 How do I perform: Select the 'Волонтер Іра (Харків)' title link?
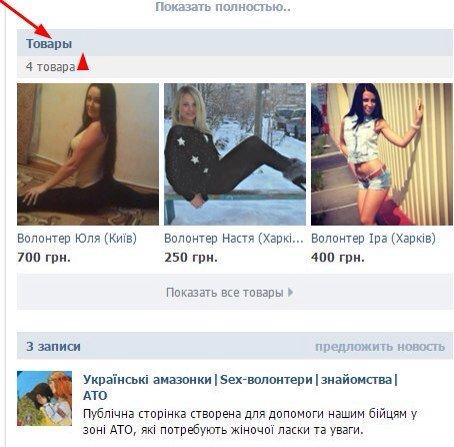[373, 239]
